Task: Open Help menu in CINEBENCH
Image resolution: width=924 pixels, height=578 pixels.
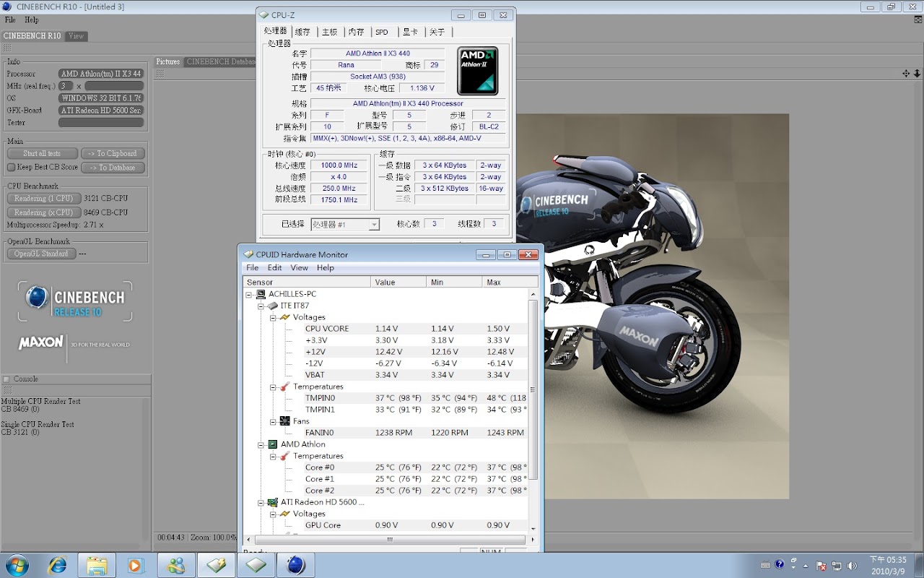Action: [x=32, y=20]
